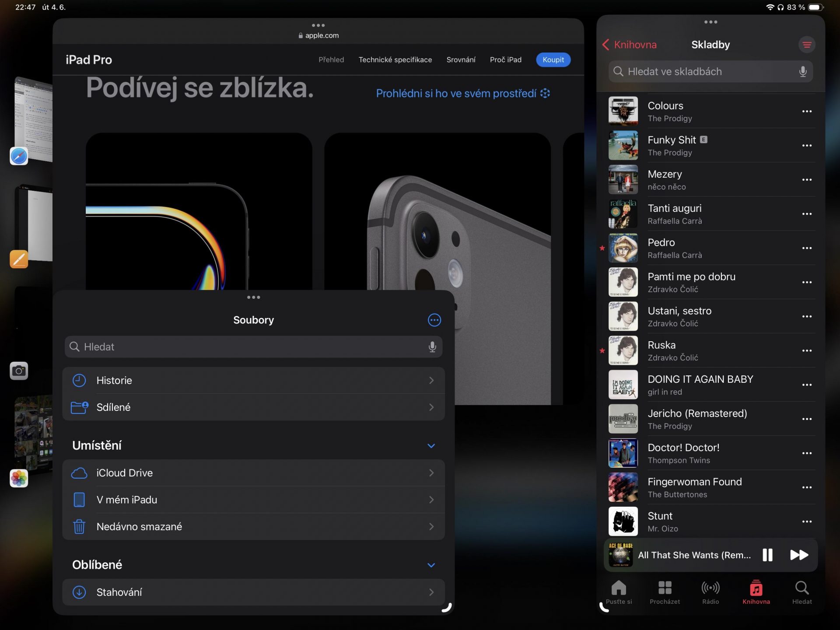Open more options for Doctor! Doctor!
Viewport: 840px width, 630px height.
click(x=807, y=453)
